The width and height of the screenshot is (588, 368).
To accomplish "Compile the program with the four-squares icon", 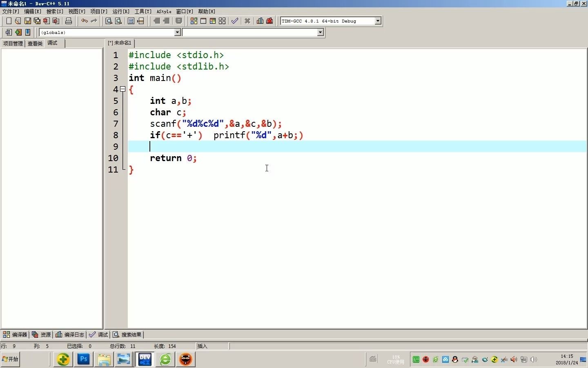I will click(x=194, y=21).
